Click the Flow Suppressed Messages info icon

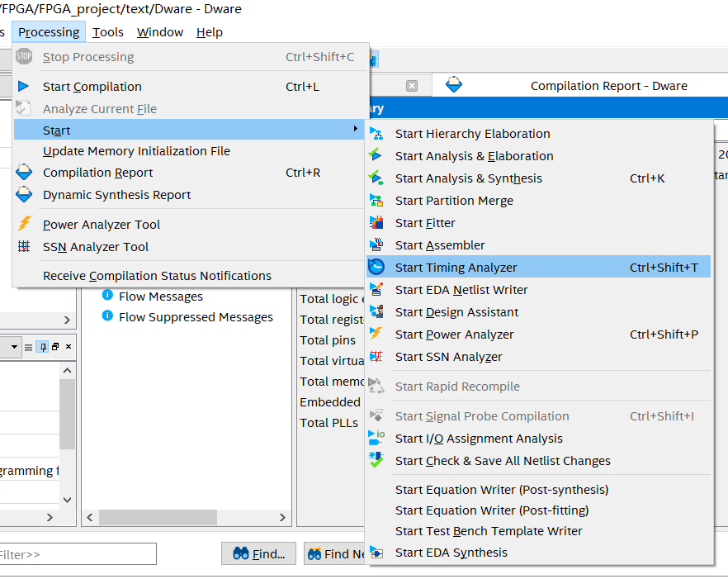pyautogui.click(x=107, y=316)
